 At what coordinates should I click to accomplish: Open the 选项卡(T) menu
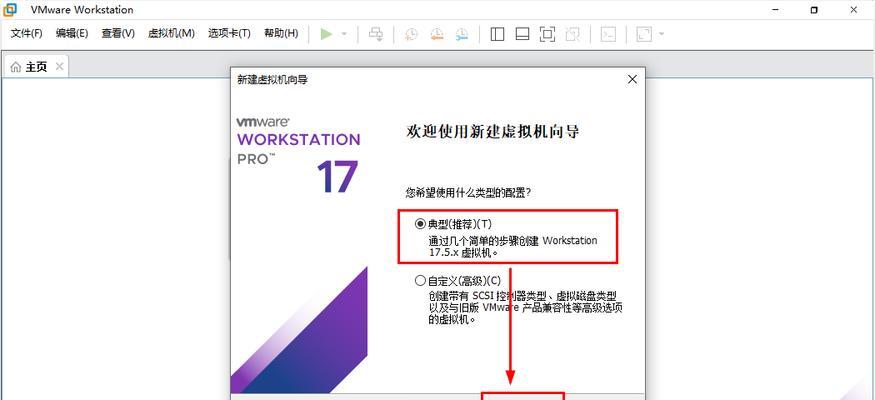tap(229, 33)
